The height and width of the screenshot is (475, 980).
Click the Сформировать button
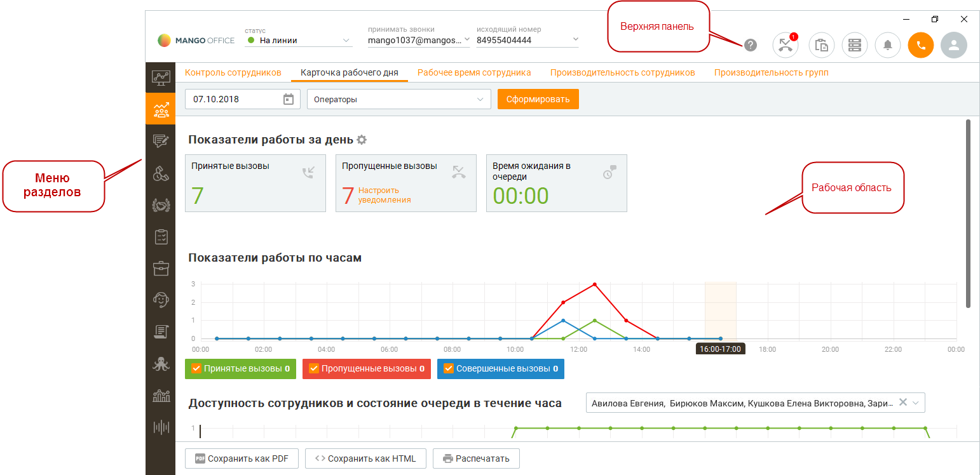click(x=538, y=99)
